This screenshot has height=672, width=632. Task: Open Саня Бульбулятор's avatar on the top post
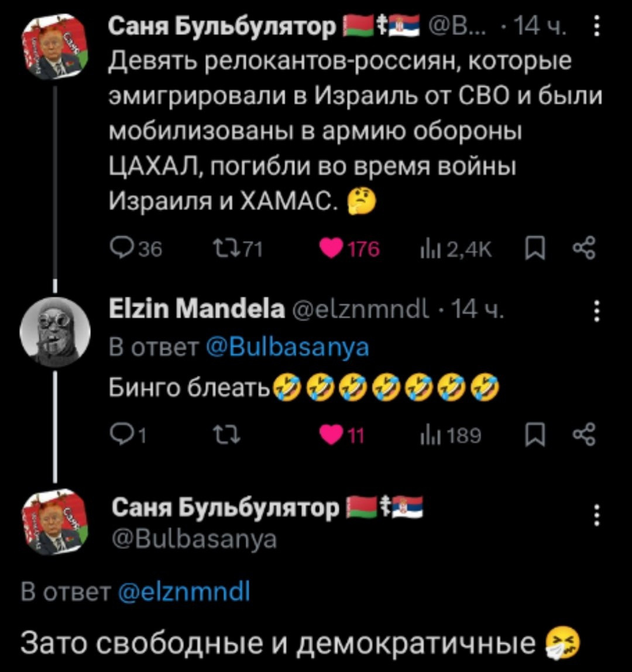(x=54, y=48)
